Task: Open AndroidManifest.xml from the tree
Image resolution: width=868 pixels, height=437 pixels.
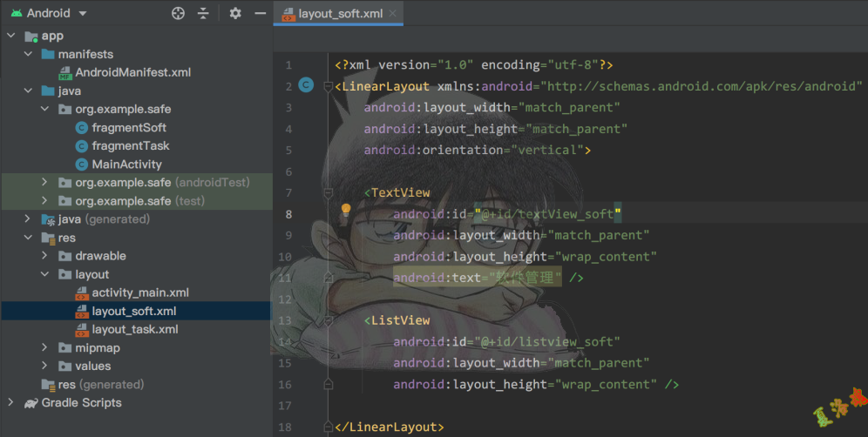Action: (x=132, y=72)
